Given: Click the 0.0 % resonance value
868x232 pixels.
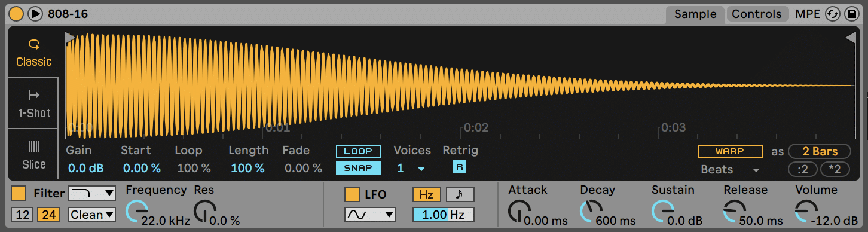Looking at the screenshot, I should point(225,221).
